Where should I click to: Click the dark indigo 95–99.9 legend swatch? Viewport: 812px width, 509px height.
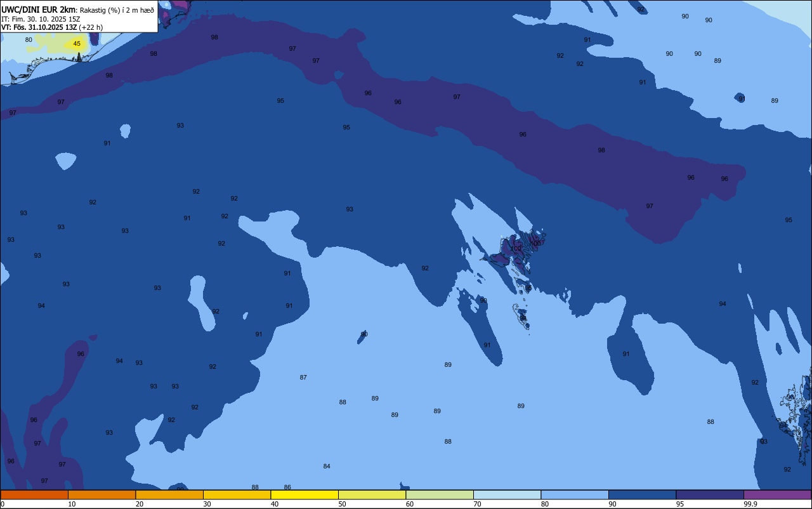[710, 494]
